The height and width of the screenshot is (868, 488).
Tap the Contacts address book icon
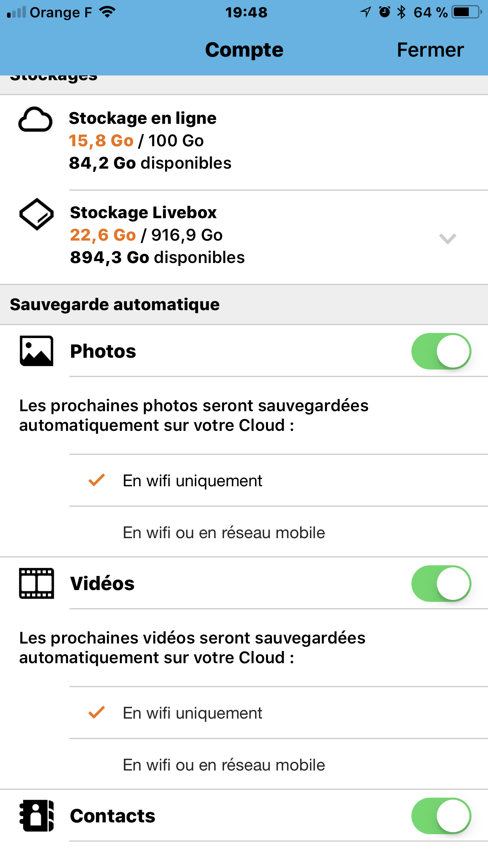click(37, 816)
